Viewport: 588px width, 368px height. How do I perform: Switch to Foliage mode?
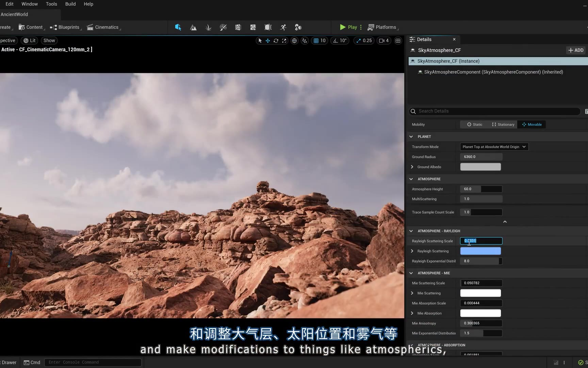point(208,27)
